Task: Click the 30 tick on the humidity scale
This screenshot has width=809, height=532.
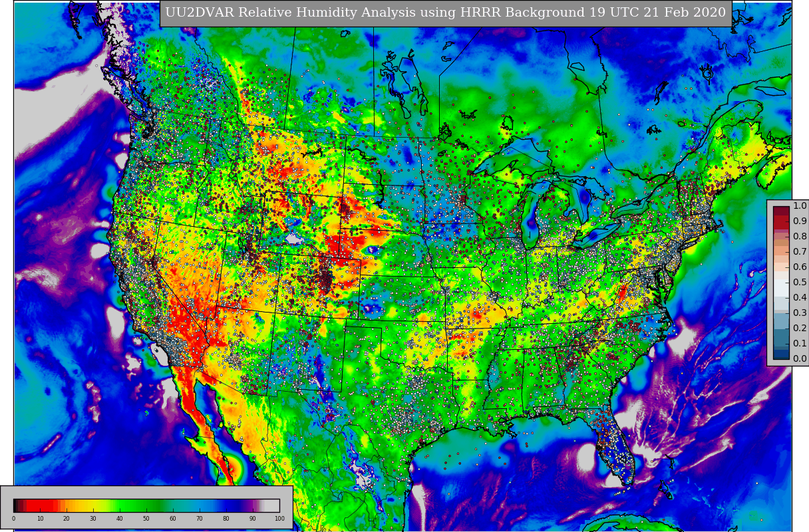Action: [x=93, y=519]
